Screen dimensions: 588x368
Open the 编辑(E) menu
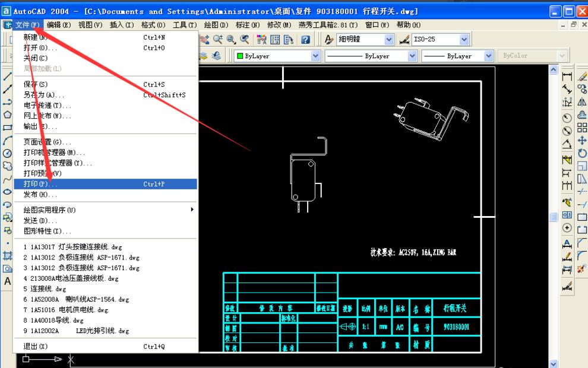pyautogui.click(x=58, y=25)
